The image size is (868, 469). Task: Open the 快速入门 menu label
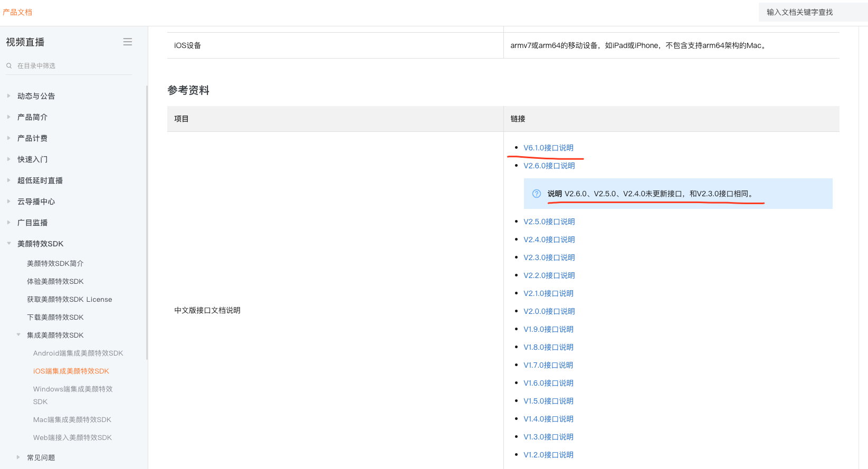coord(32,159)
